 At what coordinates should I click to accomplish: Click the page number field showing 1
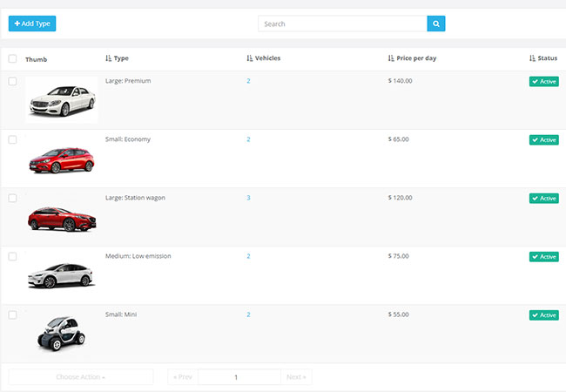click(x=239, y=377)
